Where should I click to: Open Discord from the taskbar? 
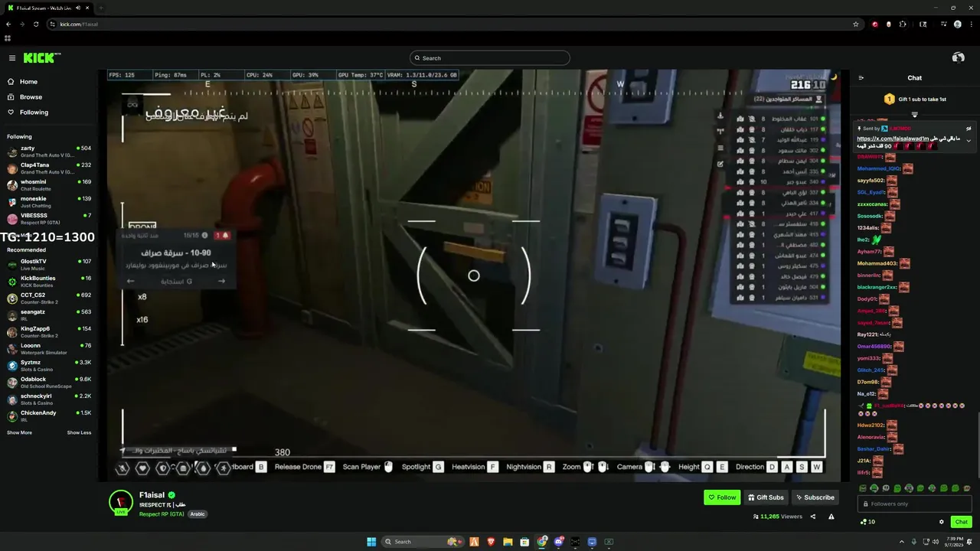click(x=559, y=542)
